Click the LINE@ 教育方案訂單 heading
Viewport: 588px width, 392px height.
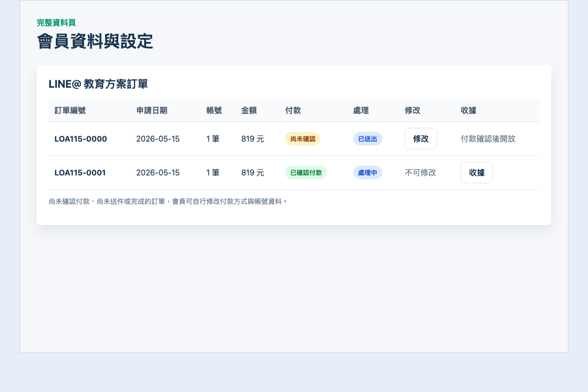98,84
